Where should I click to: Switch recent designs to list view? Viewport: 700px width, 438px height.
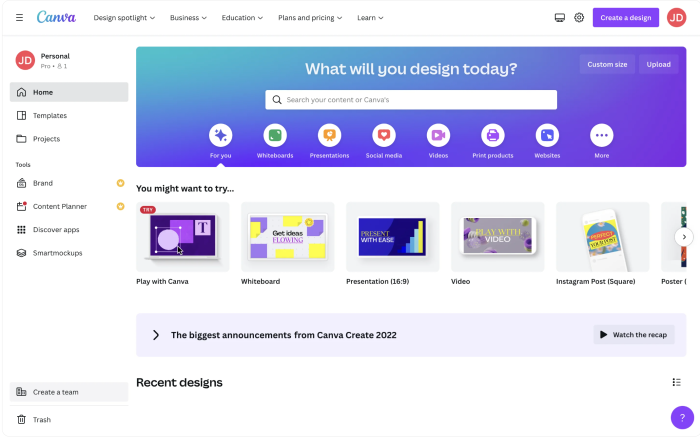tap(676, 382)
